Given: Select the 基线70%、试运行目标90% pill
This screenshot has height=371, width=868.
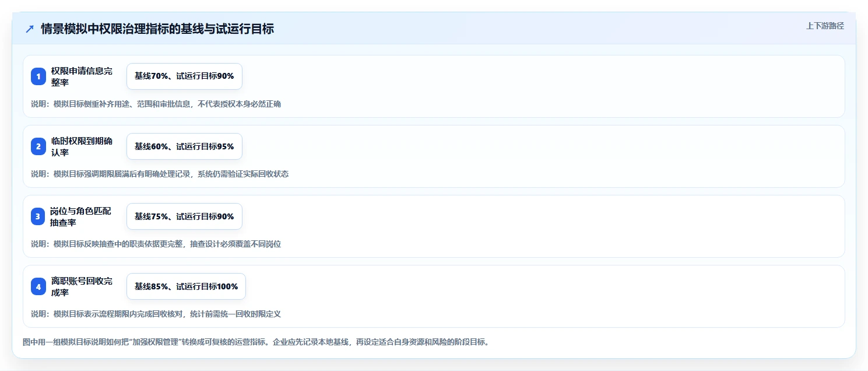Looking at the screenshot, I should (184, 76).
